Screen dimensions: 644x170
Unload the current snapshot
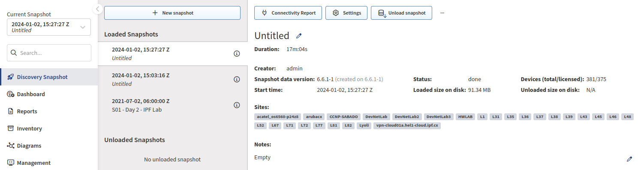click(x=401, y=13)
